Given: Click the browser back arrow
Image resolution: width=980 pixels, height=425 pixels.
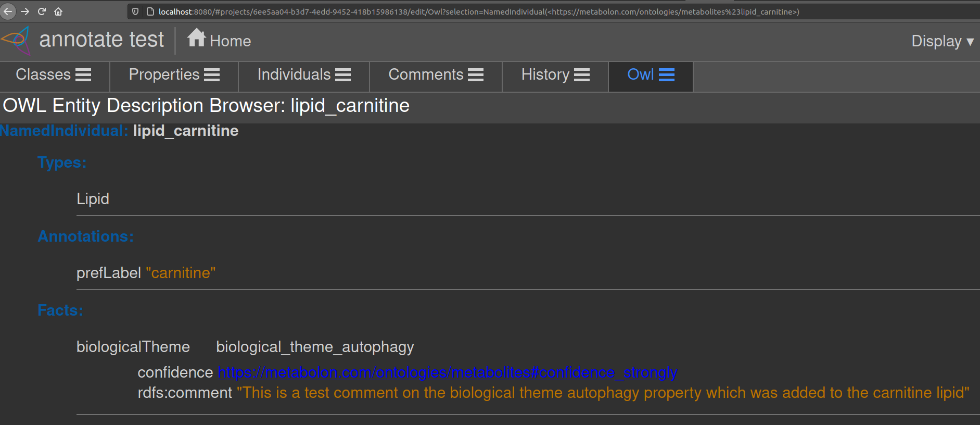Looking at the screenshot, I should 8,11.
